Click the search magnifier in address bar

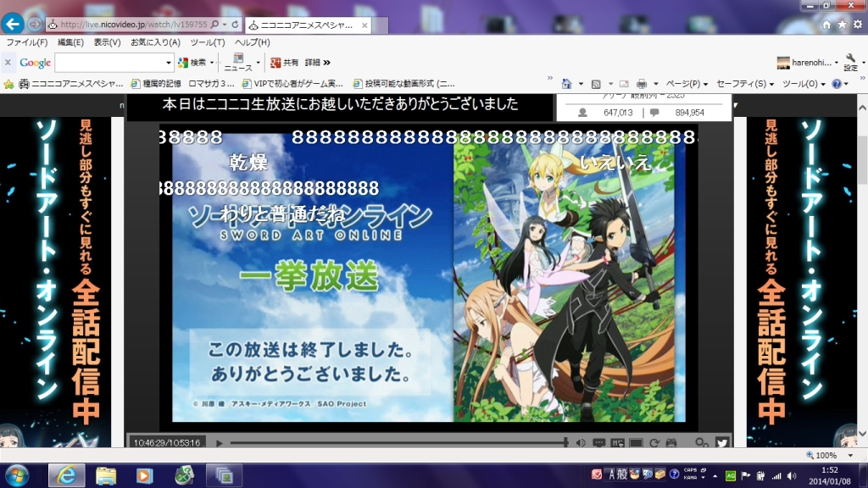tap(214, 25)
